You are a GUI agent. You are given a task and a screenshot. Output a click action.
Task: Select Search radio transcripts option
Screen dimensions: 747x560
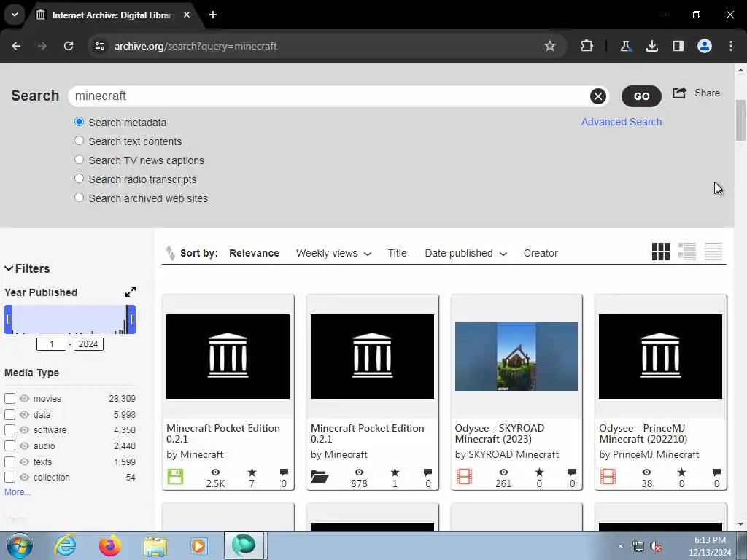(x=79, y=179)
